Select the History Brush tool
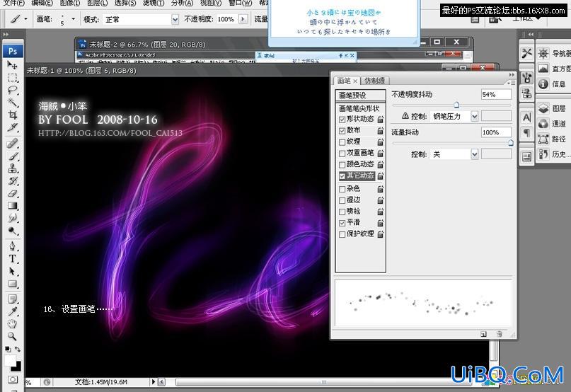Screen dimensions: 571x392 tap(12, 180)
